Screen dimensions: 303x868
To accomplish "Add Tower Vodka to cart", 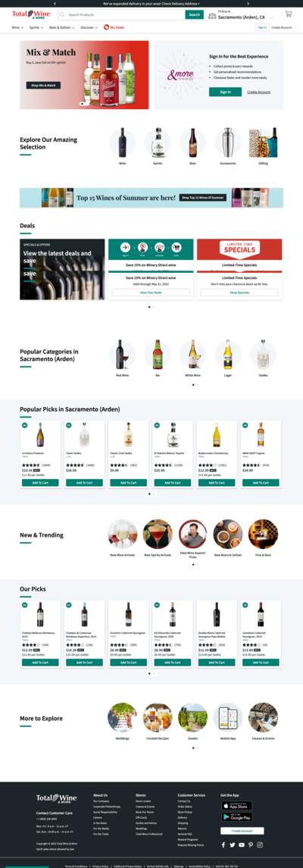I will [84, 483].
